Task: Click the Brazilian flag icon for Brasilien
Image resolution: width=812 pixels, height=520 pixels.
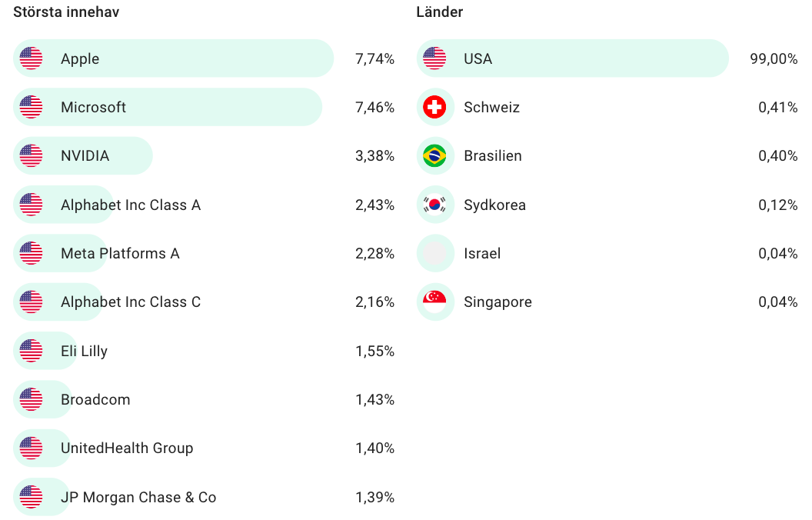Action: 434,156
